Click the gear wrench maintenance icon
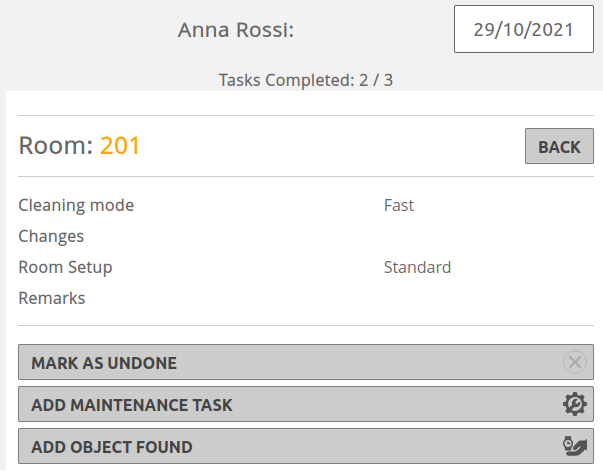Image resolution: width=603 pixels, height=474 pixels. point(575,404)
